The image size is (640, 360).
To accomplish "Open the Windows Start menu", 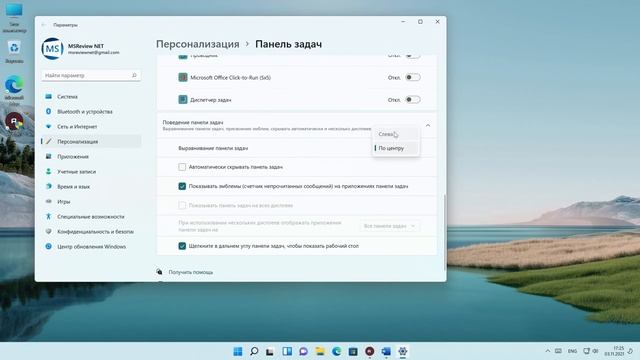I will tap(238, 351).
